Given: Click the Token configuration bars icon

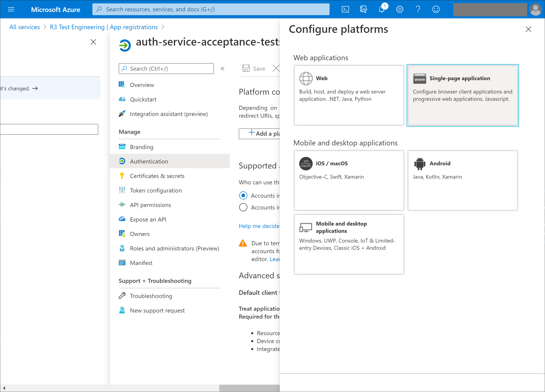Looking at the screenshot, I should point(122,190).
